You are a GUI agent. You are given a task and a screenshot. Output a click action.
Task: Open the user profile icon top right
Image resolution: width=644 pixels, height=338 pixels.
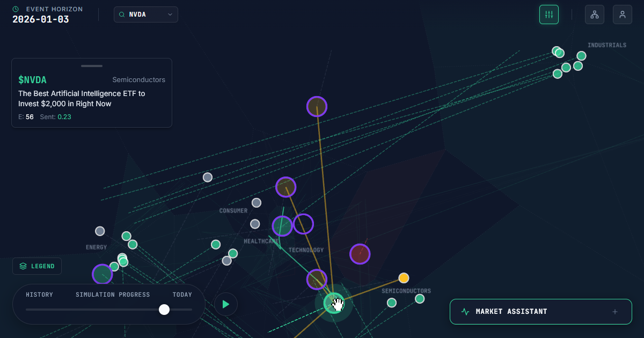tap(622, 14)
